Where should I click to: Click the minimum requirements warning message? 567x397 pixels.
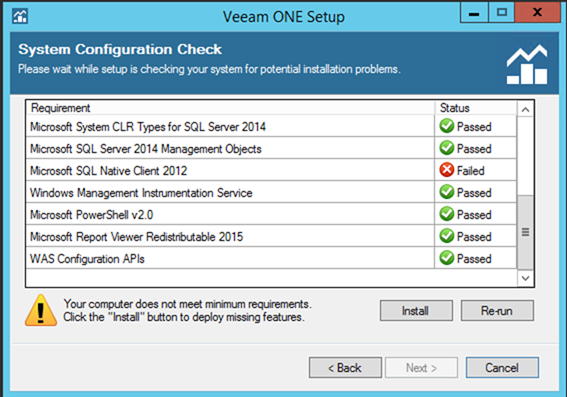pyautogui.click(x=187, y=311)
